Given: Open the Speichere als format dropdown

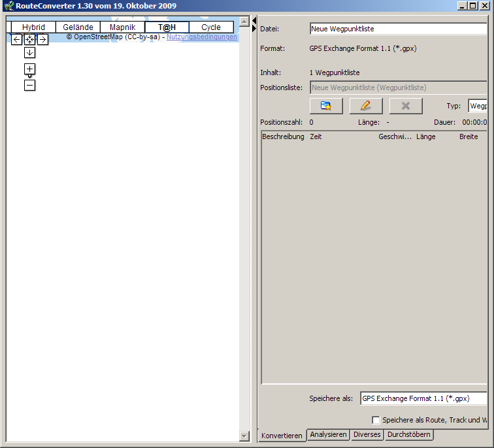Looking at the screenshot, I should pyautogui.click(x=423, y=398).
